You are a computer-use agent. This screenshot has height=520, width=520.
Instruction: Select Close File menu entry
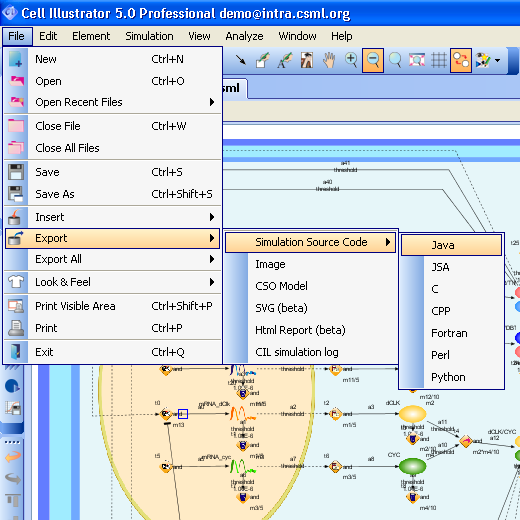(x=113, y=126)
